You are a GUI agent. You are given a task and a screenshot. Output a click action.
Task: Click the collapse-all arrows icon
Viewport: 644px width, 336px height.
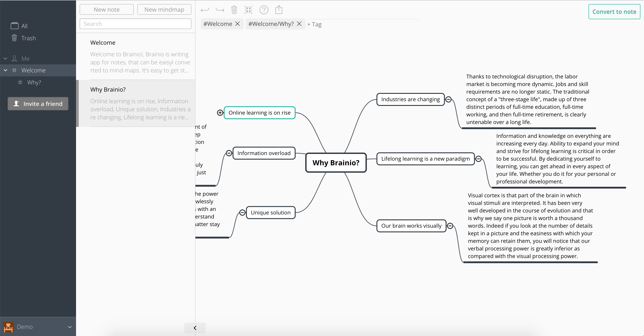tap(248, 10)
